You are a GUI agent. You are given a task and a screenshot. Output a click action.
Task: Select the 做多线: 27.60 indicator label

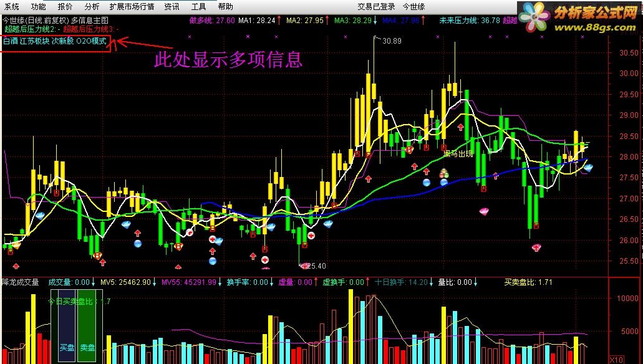coord(212,20)
